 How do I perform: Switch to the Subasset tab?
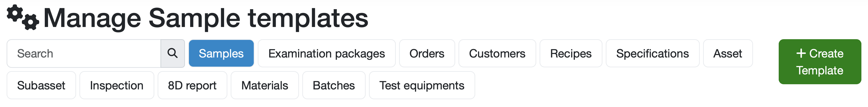[41, 85]
